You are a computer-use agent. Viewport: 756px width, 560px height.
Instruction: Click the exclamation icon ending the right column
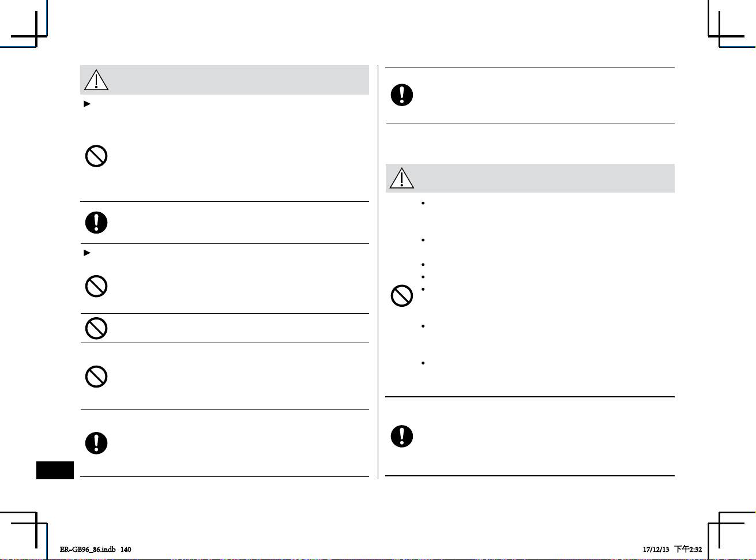(x=402, y=436)
